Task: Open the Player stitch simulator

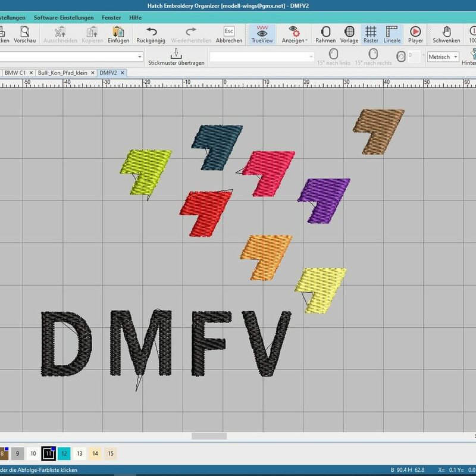Action: coord(415,33)
